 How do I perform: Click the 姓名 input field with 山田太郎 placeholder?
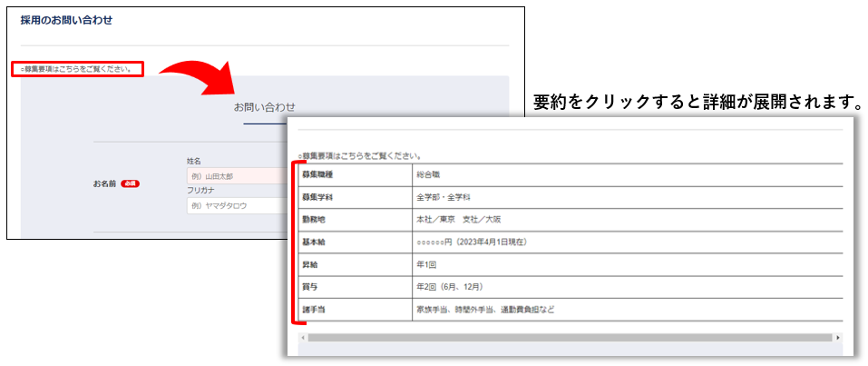click(x=236, y=176)
